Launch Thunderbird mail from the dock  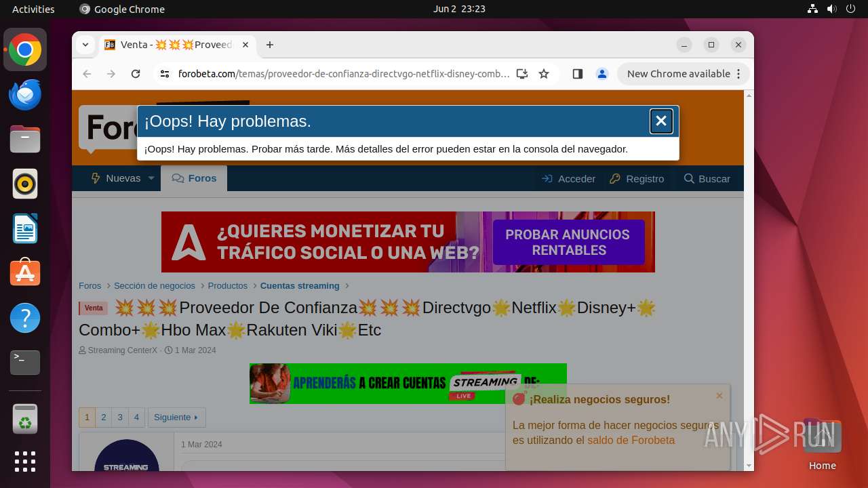(x=25, y=95)
